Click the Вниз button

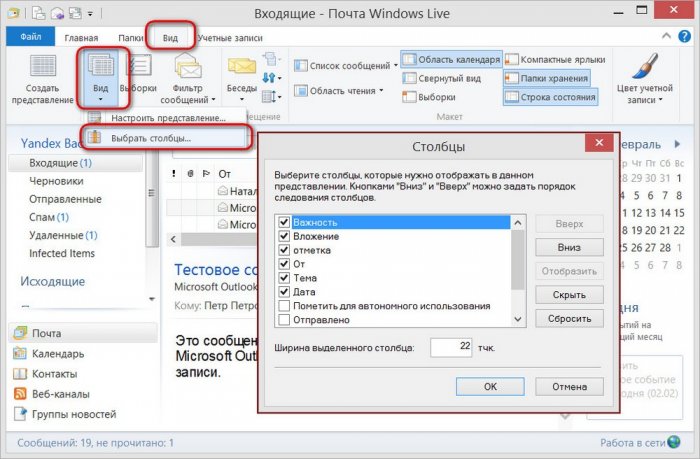pos(569,247)
